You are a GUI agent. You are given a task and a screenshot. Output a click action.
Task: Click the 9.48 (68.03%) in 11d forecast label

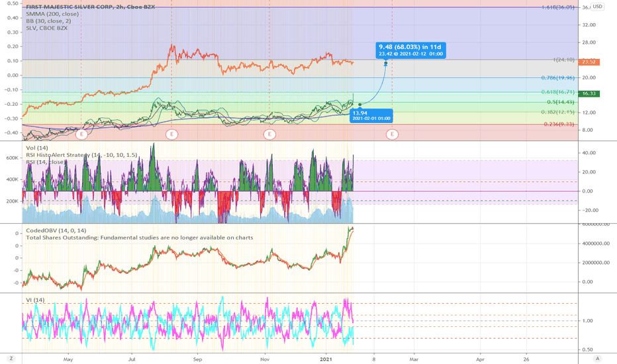click(x=410, y=50)
